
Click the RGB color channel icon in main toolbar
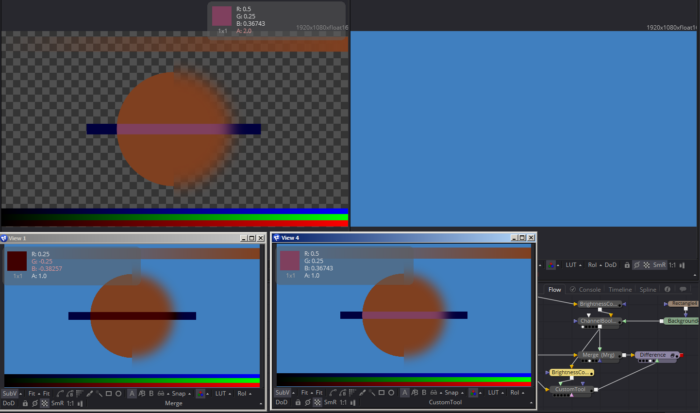(551, 265)
